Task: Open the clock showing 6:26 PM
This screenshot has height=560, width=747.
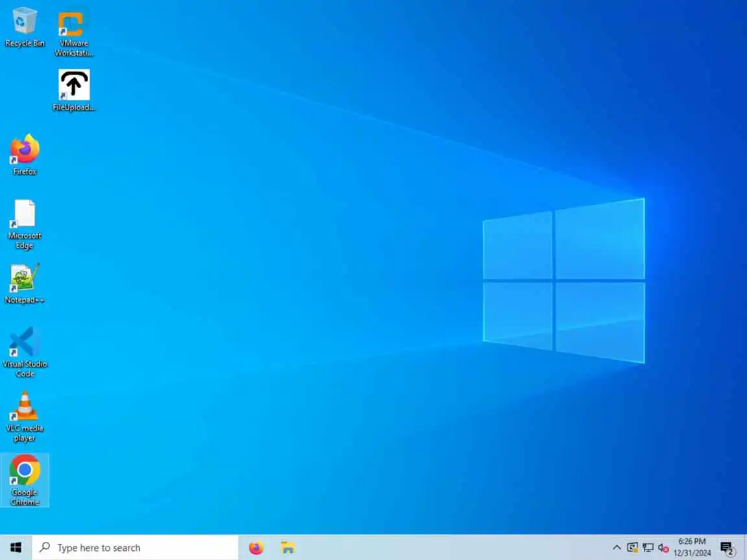Action: coord(692,547)
